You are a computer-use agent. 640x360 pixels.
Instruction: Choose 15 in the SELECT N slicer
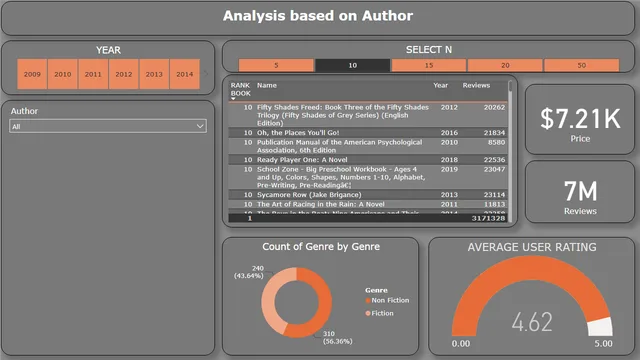click(429, 65)
